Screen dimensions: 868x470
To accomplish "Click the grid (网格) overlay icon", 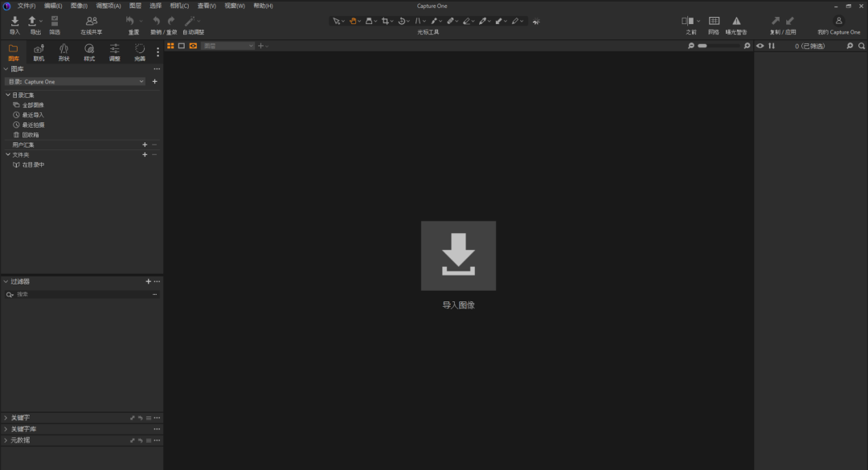I will 714,21.
